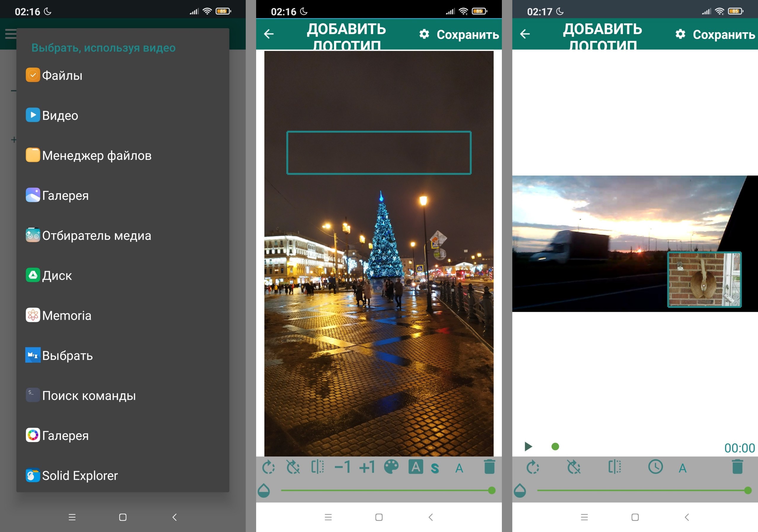
Task: Tap the opacity droplet icon in middle screen
Action: (x=264, y=491)
